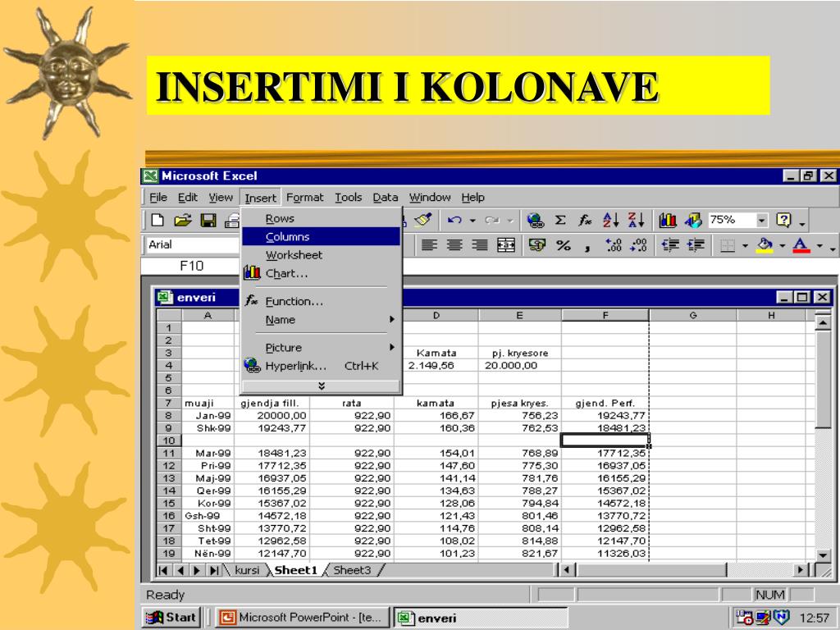Expand the Name submenu arrow
The width and height of the screenshot is (840, 630).
392,319
